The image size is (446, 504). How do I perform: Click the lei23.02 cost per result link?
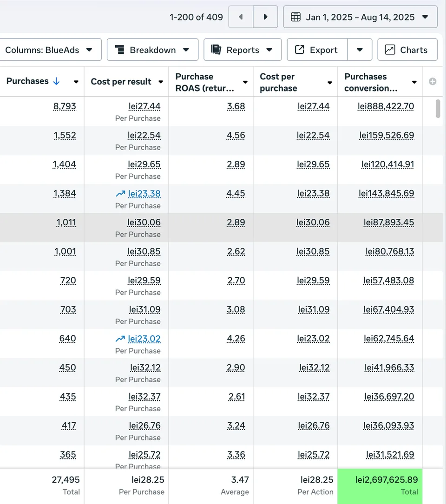[144, 339]
